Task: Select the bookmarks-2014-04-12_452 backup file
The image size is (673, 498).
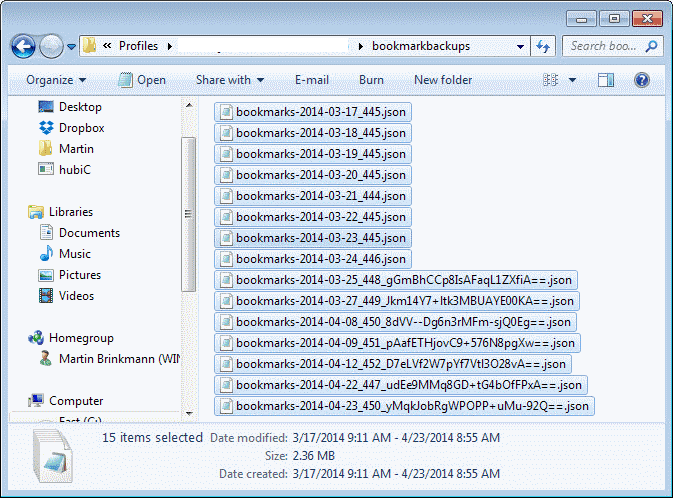Action: 393,364
